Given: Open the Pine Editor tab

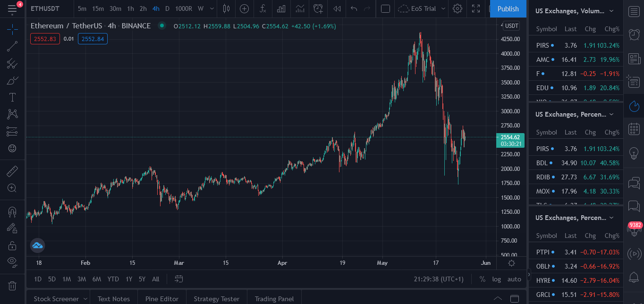Looking at the screenshot, I should point(162,299).
